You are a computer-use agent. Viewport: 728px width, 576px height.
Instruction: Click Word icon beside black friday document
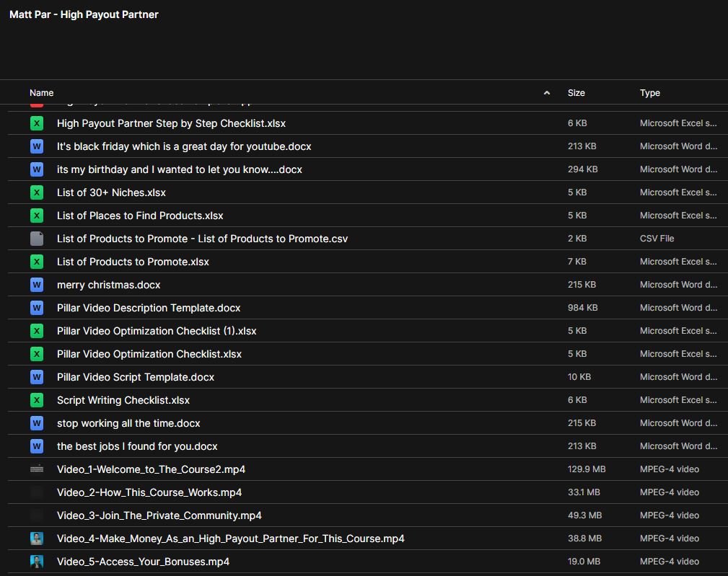[37, 146]
